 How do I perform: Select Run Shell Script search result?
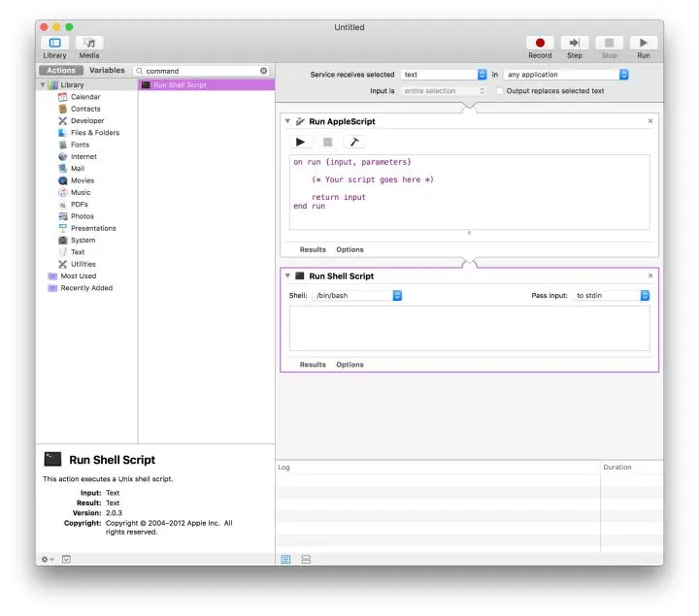207,84
